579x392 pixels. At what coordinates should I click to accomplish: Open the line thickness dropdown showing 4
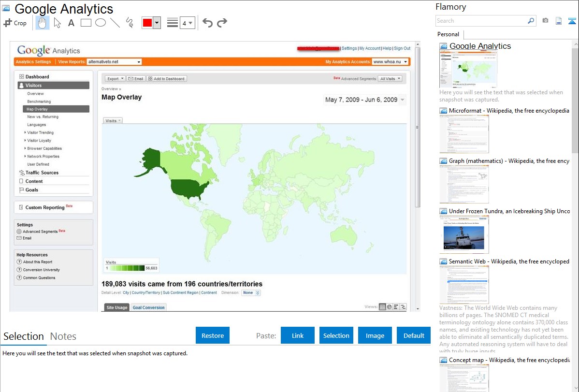tap(187, 23)
